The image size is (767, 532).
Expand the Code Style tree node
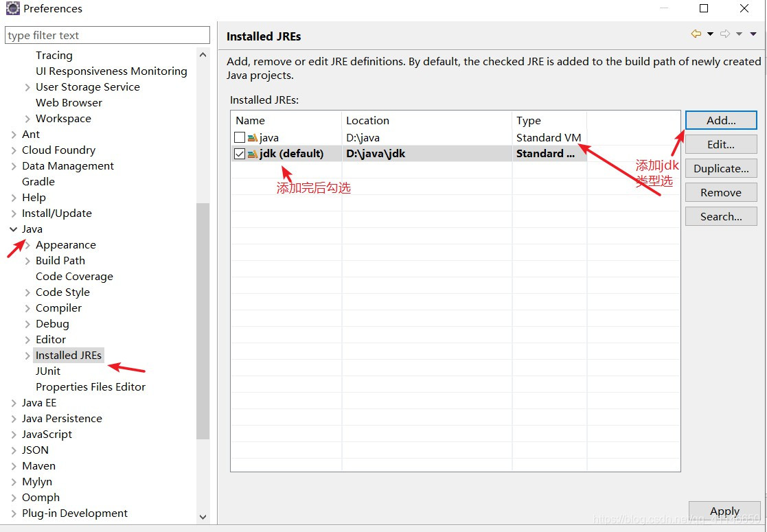tap(27, 292)
